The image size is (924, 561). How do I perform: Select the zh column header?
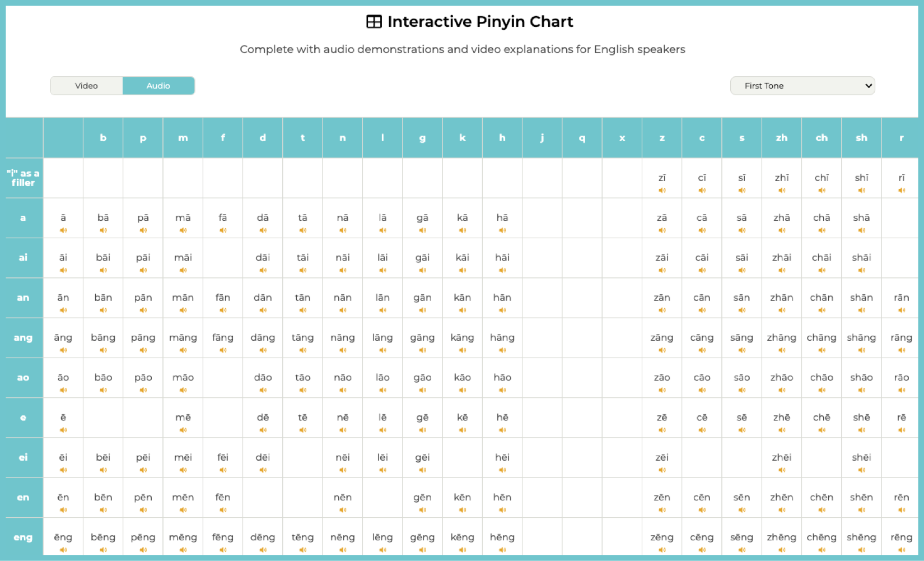tap(782, 137)
